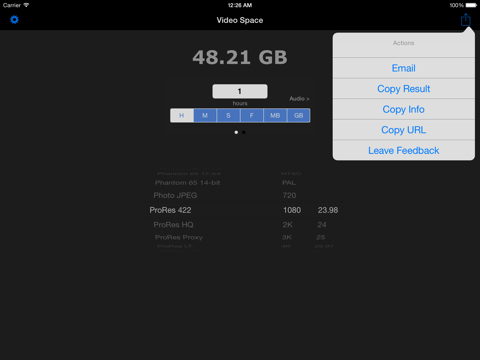
Task: Select Copy Result action
Action: (x=403, y=89)
